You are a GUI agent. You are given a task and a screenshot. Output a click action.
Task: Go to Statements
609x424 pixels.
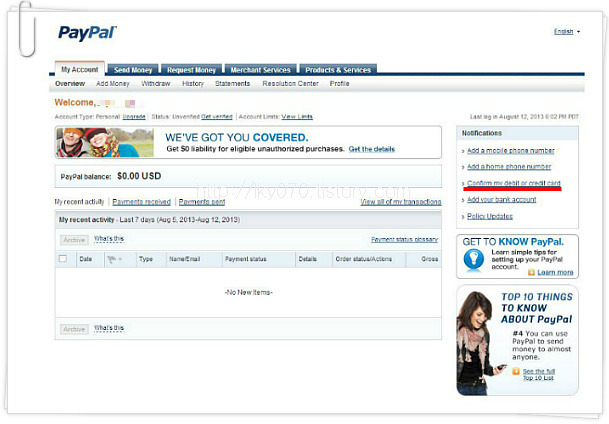(233, 83)
